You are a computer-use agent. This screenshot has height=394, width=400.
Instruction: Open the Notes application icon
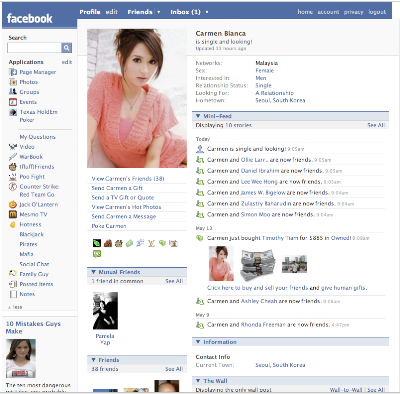tap(13, 294)
